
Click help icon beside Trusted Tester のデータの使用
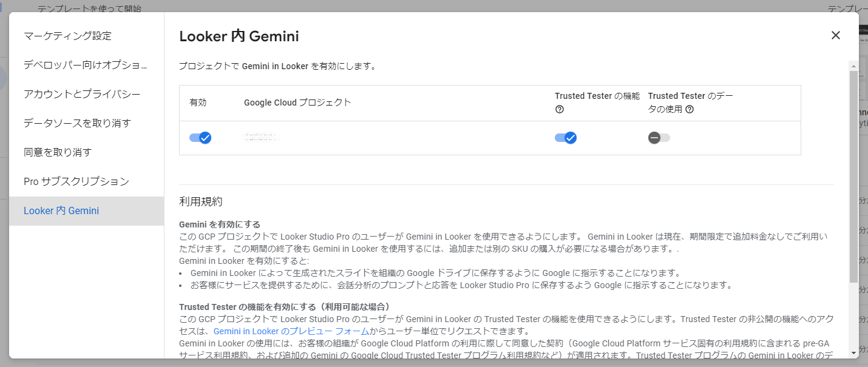[690, 110]
